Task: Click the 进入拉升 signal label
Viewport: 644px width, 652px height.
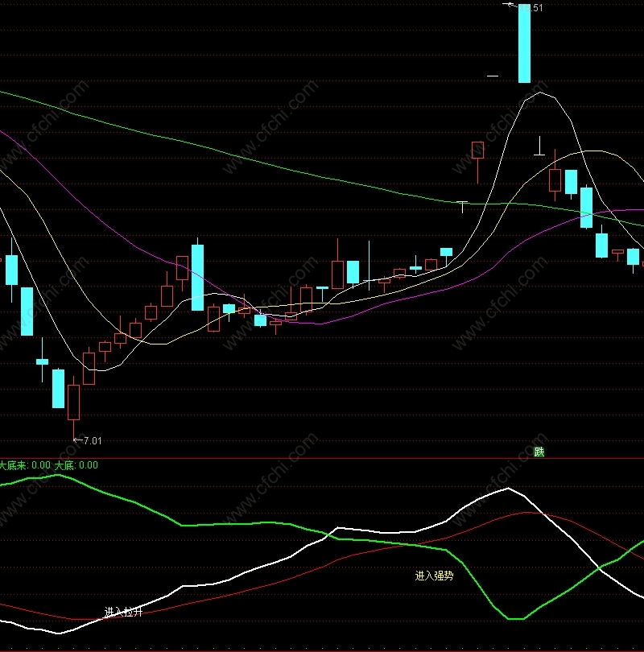Action: point(123,612)
